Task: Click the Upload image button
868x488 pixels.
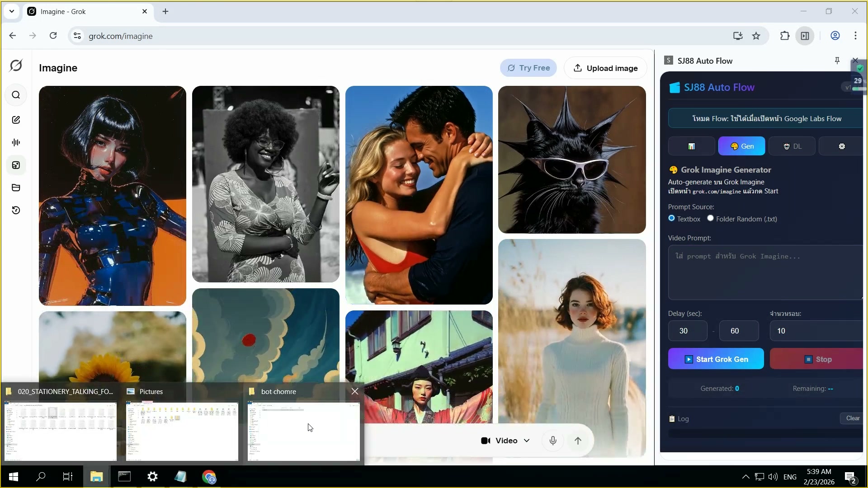Action: [605, 68]
